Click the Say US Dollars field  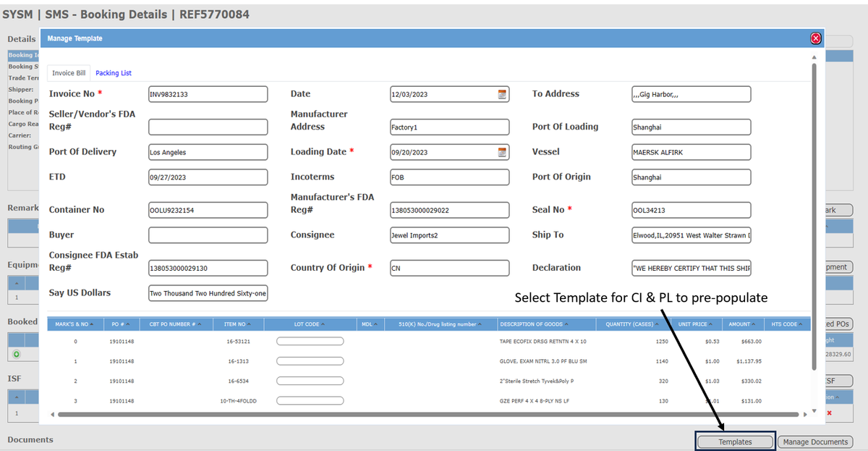[208, 293]
